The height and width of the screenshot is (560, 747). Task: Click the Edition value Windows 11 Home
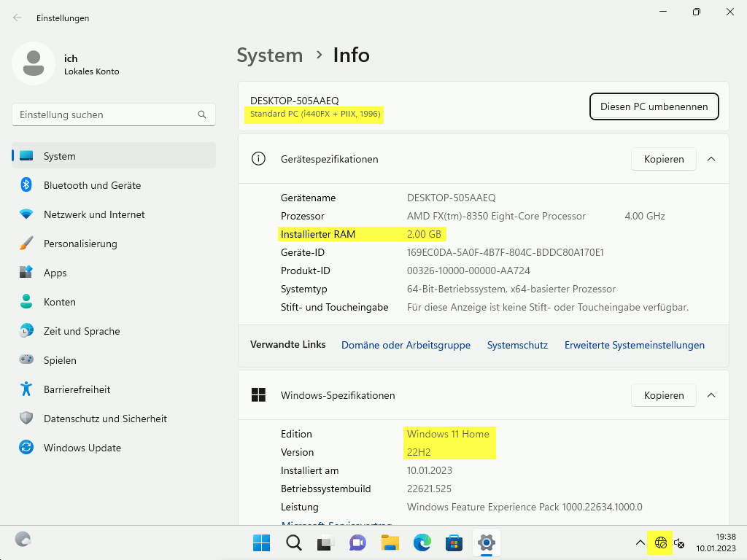(448, 434)
